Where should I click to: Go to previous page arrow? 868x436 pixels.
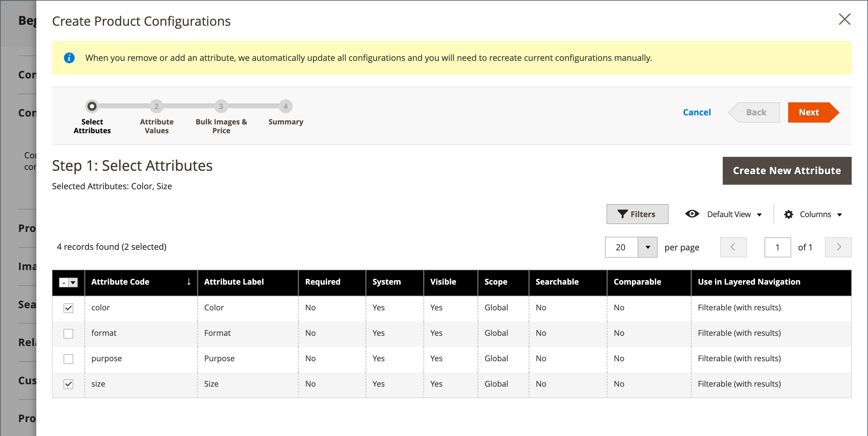(733, 247)
